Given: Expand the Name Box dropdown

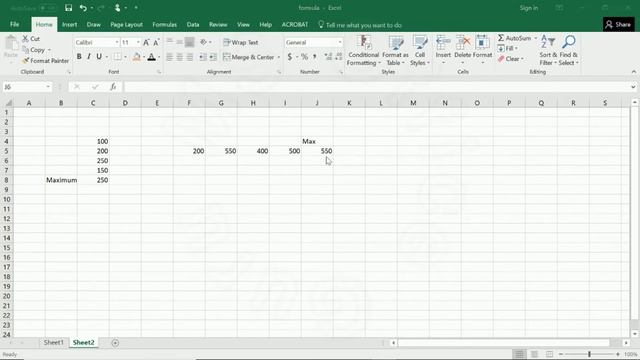Looking at the screenshot, I should (48, 87).
